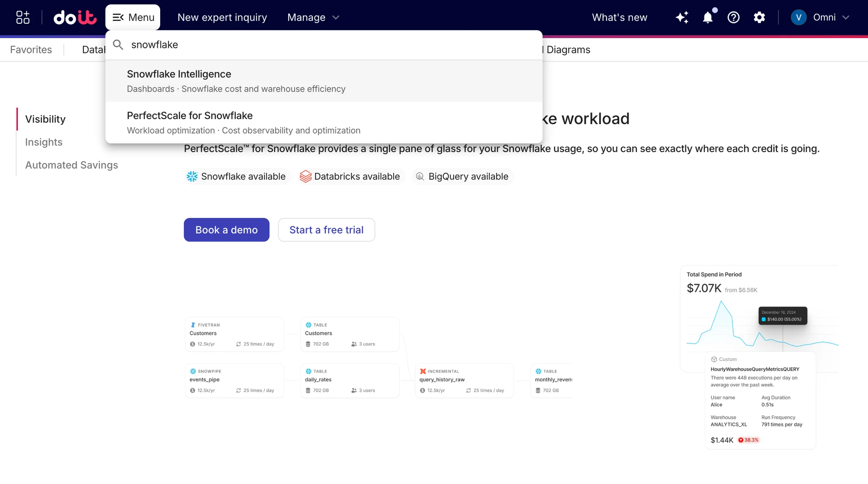Select the Insights side tab
Screen dimensions: 868x484
(x=44, y=142)
